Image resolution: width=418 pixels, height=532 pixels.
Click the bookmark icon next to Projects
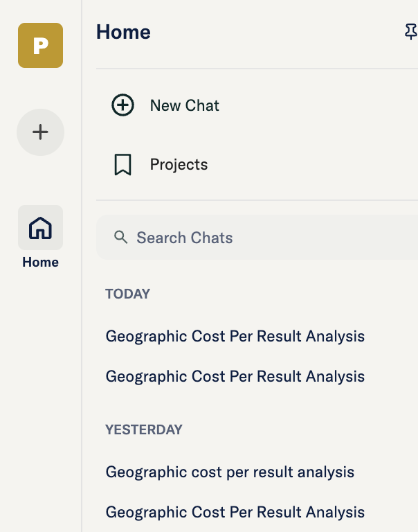tap(122, 165)
